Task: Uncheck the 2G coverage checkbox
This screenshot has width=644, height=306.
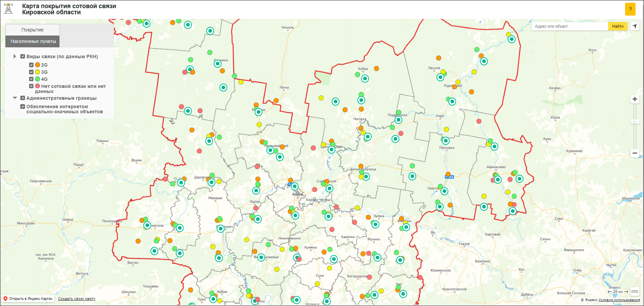Action: click(31, 65)
